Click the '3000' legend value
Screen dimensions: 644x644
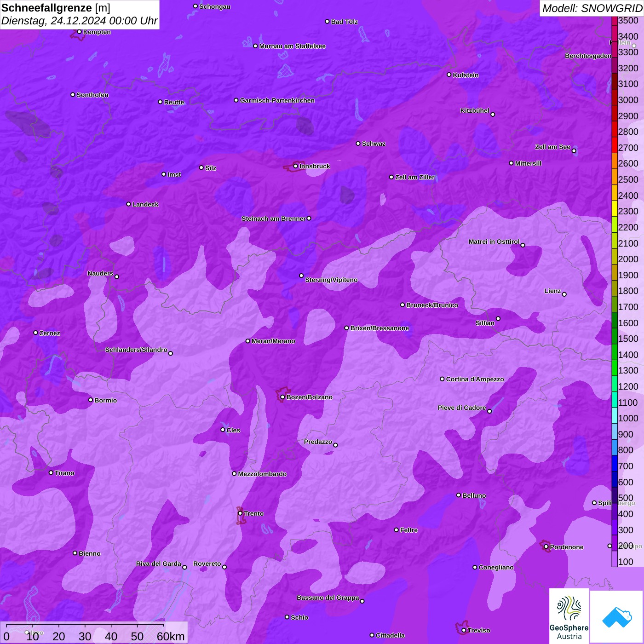coord(628,100)
